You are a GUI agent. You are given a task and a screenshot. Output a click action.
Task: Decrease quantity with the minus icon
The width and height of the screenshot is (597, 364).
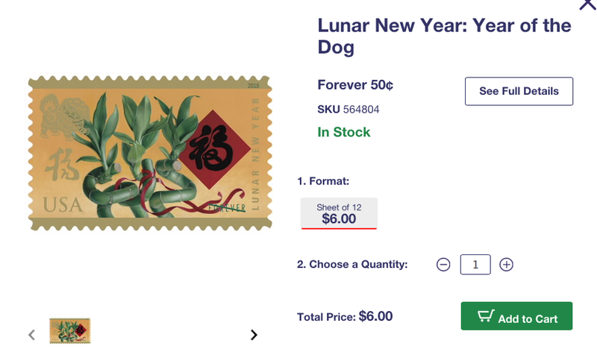[443, 265]
